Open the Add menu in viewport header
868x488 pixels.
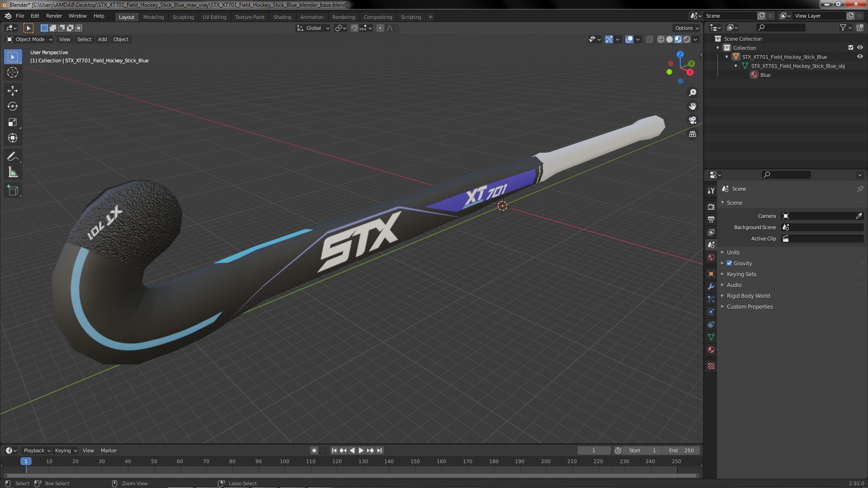103,39
